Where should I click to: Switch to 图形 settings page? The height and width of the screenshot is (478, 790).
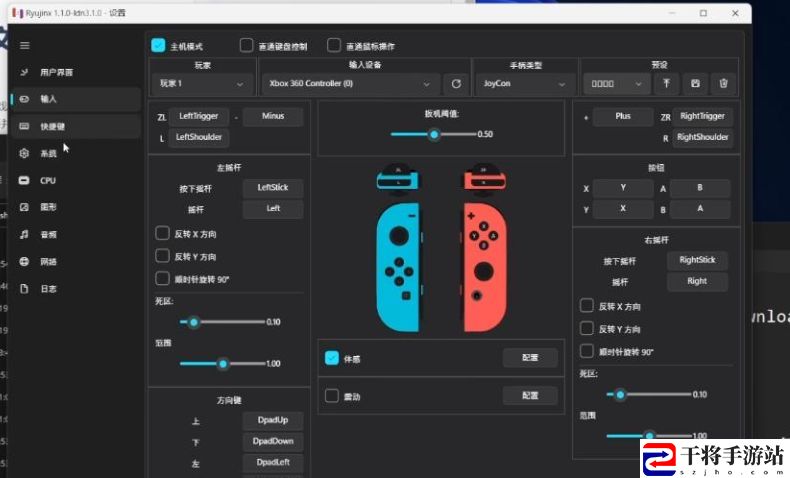76,207
